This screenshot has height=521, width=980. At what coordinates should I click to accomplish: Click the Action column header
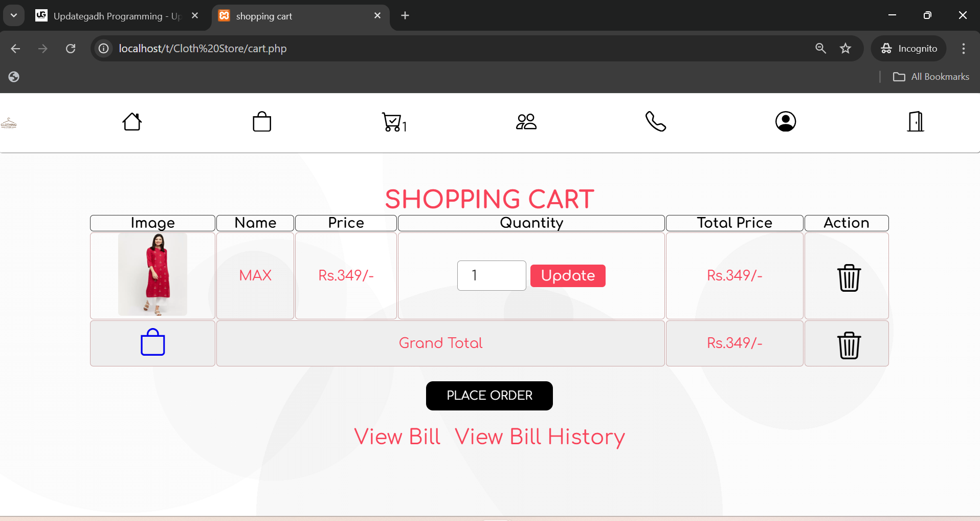pyautogui.click(x=847, y=223)
